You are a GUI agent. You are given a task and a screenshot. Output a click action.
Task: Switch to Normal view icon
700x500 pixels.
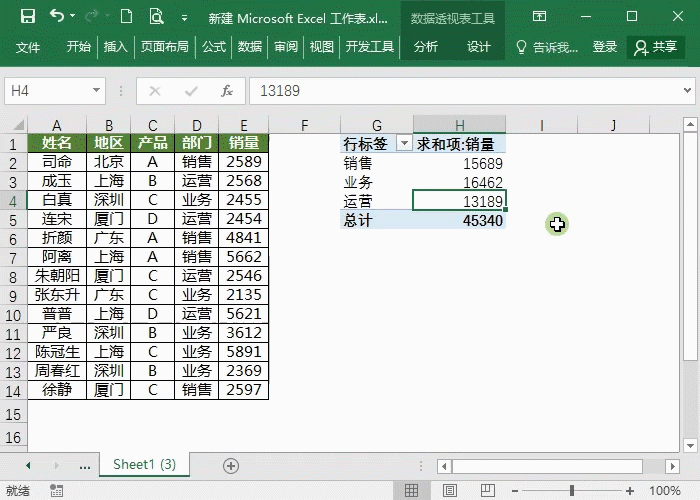(412, 490)
